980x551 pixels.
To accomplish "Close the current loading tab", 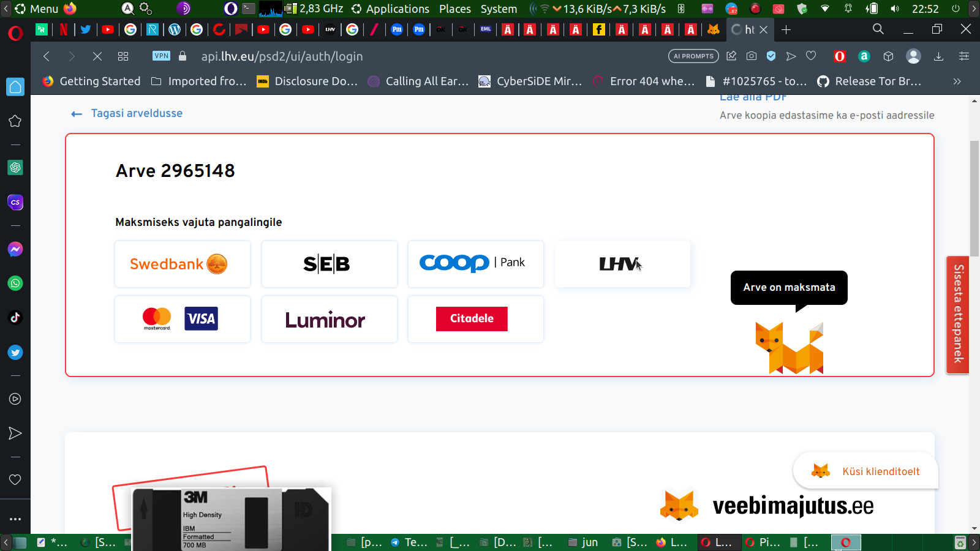I will 764,29.
